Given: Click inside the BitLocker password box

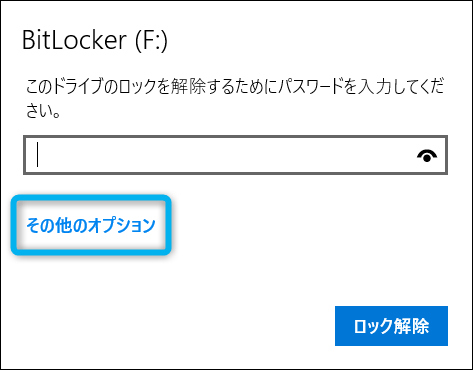Looking at the screenshot, I should coord(235,155).
